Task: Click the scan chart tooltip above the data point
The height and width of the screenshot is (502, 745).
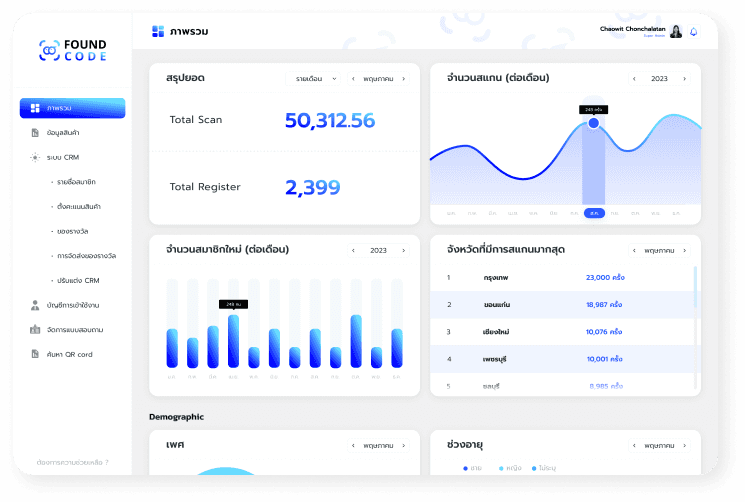Action: (593, 110)
